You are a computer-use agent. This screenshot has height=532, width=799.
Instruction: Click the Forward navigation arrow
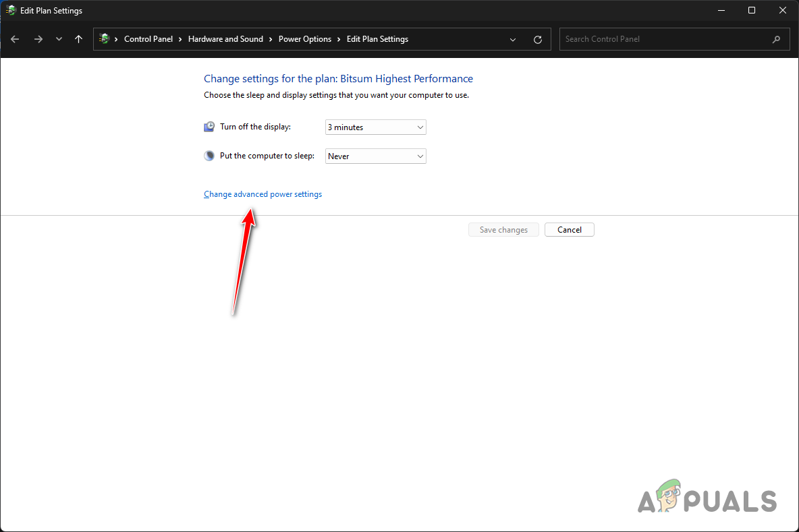(x=38, y=38)
